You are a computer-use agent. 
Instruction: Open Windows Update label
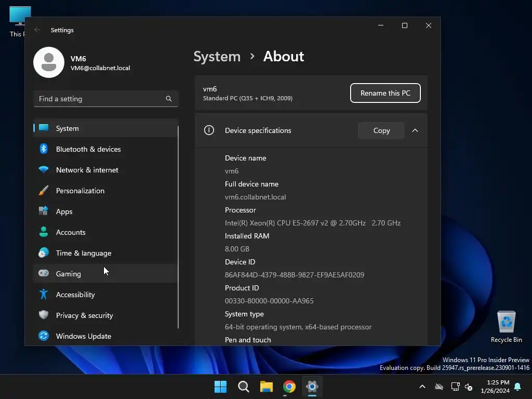point(84,336)
